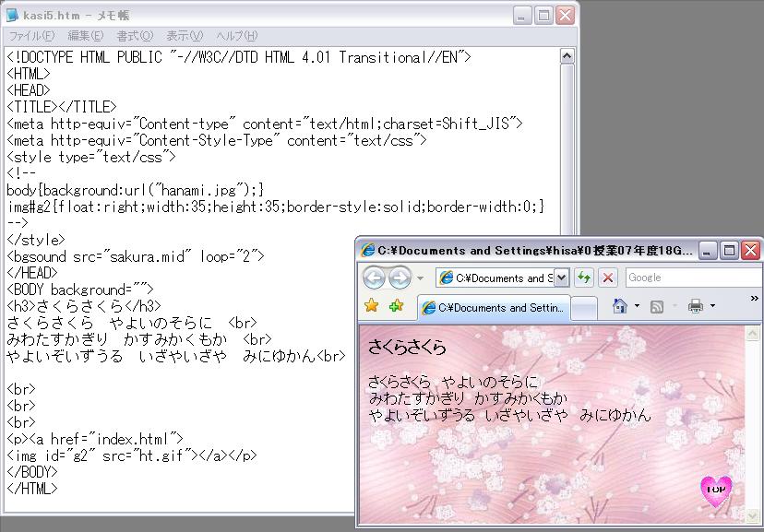Click the Print icon in IE
This screenshot has width=764, height=532.
(x=696, y=306)
